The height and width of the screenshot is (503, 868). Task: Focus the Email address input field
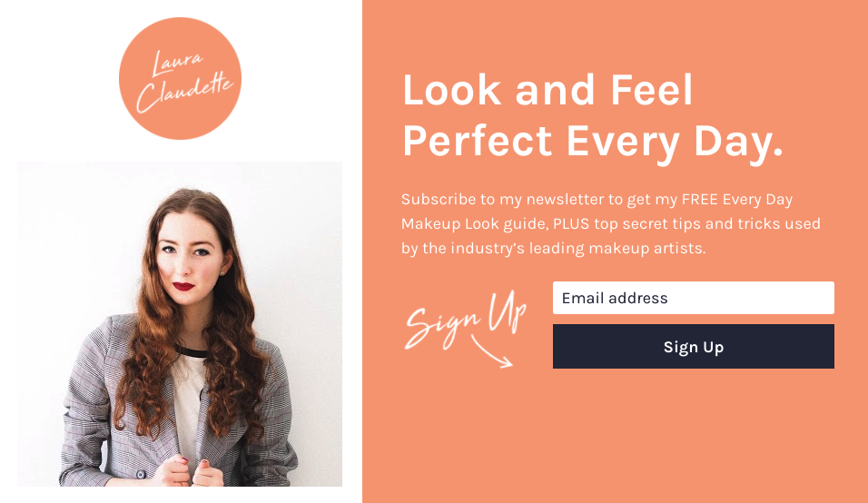(693, 298)
